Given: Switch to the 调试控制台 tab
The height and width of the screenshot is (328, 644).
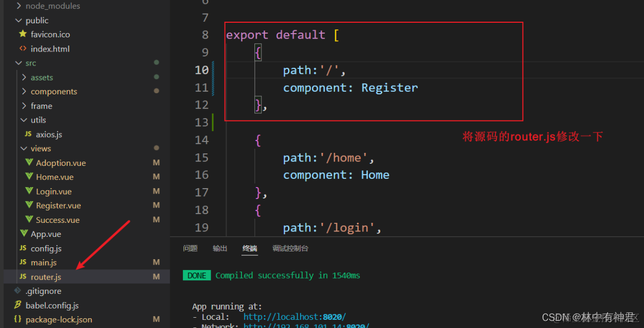Looking at the screenshot, I should pos(290,248).
